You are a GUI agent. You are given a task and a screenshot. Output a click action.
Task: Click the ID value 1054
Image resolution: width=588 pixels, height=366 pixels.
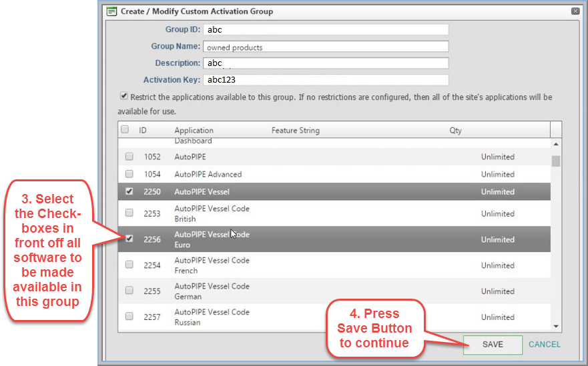tap(152, 174)
